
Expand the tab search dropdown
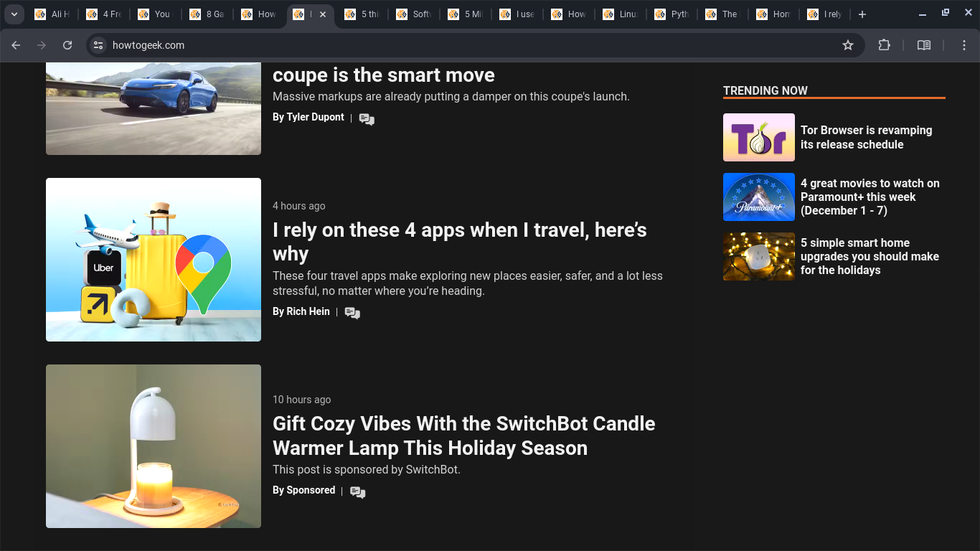[14, 14]
